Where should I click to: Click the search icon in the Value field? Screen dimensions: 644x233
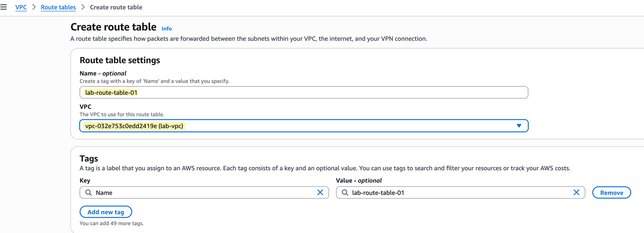[345, 193]
